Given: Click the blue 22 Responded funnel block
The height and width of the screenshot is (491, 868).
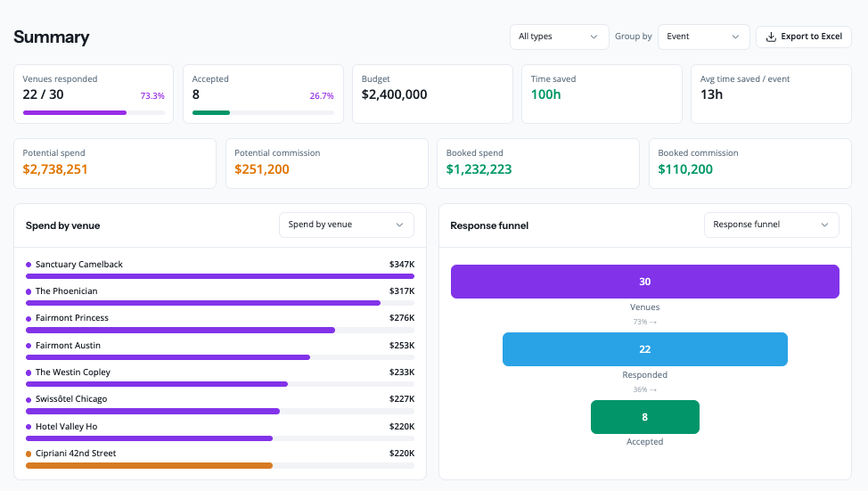Looking at the screenshot, I should click(x=645, y=349).
